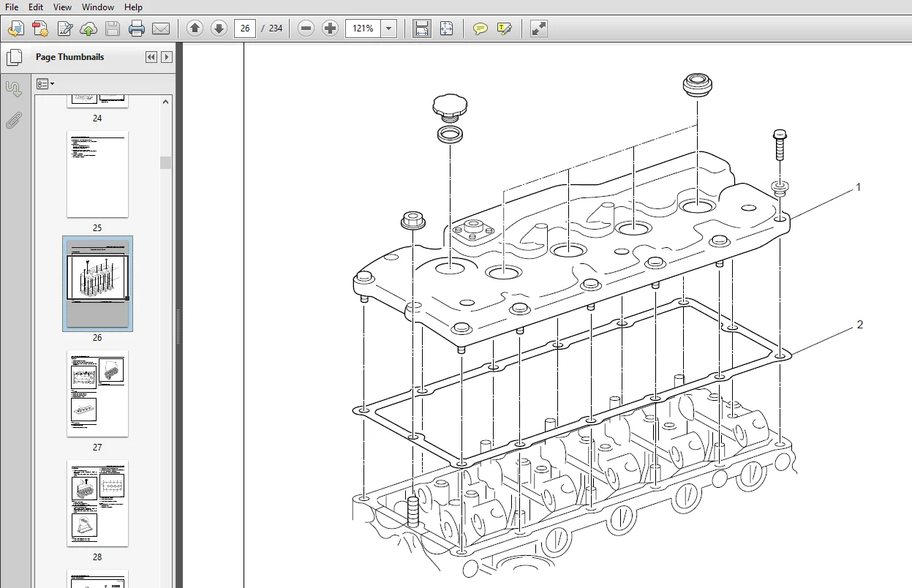Screen dimensions: 912x588
Task: Select the page 27 thumbnail
Action: (97, 393)
